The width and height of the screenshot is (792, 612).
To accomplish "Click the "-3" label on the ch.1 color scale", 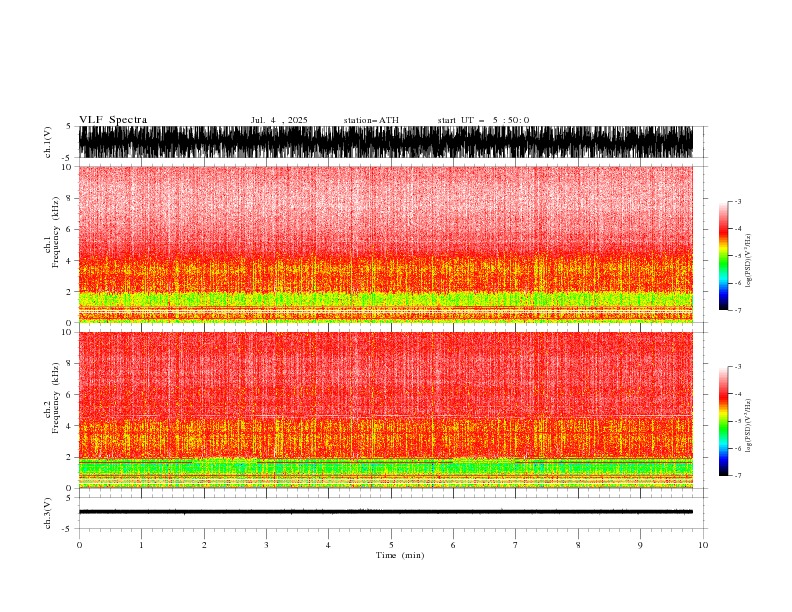I will coord(737,202).
